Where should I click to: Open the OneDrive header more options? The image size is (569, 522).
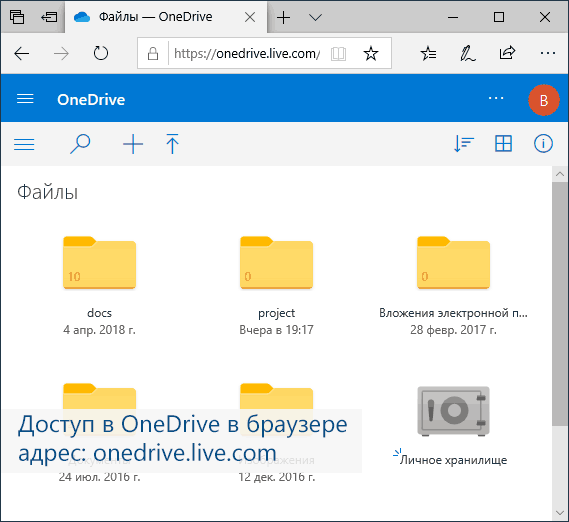click(496, 98)
